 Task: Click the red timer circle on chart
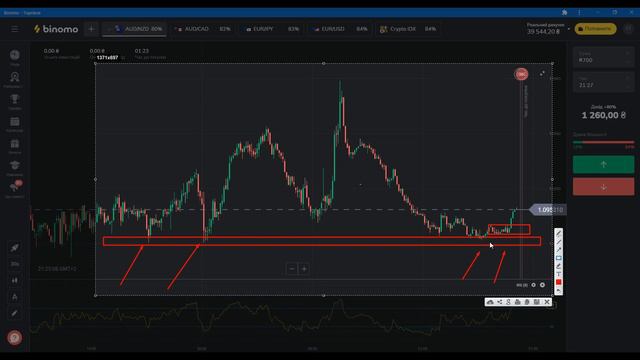click(521, 74)
